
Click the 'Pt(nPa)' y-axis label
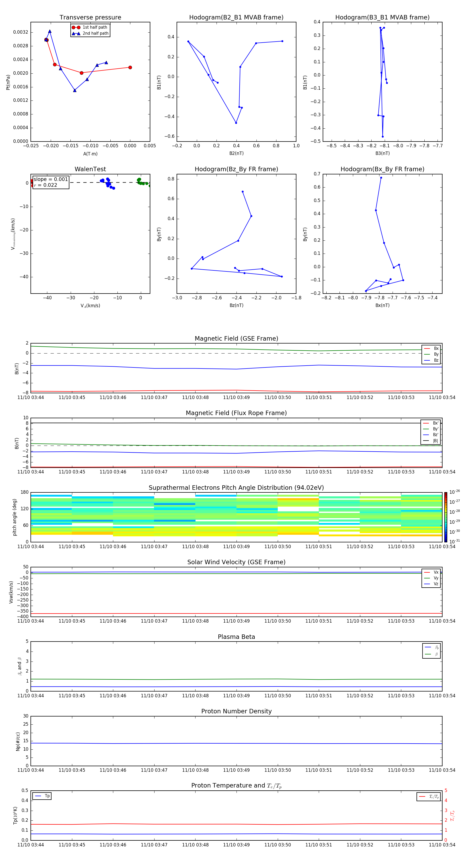(8, 82)
